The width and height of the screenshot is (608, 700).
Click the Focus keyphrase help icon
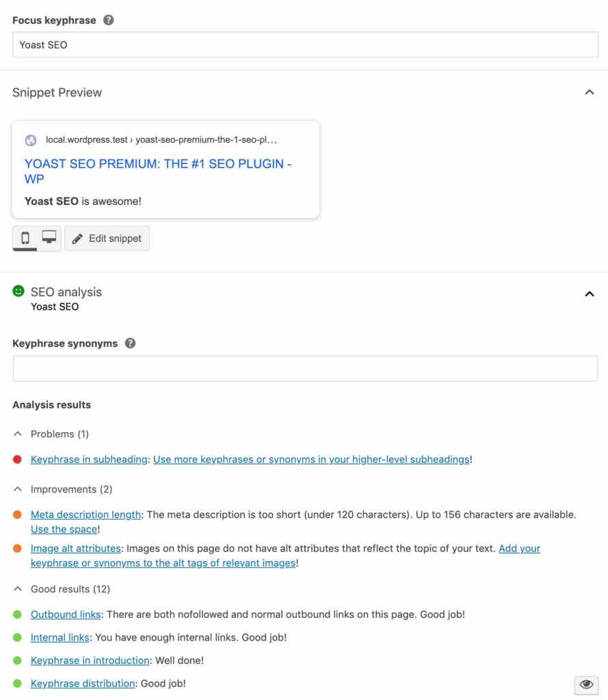108,20
